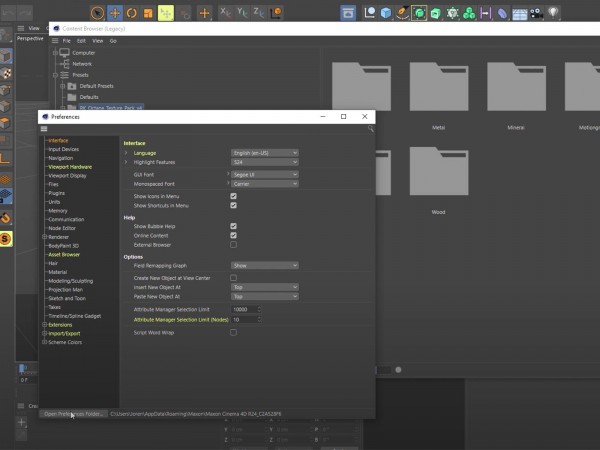Expand the Language row chevron
Screen dimensions: 600x450
click(x=126, y=153)
